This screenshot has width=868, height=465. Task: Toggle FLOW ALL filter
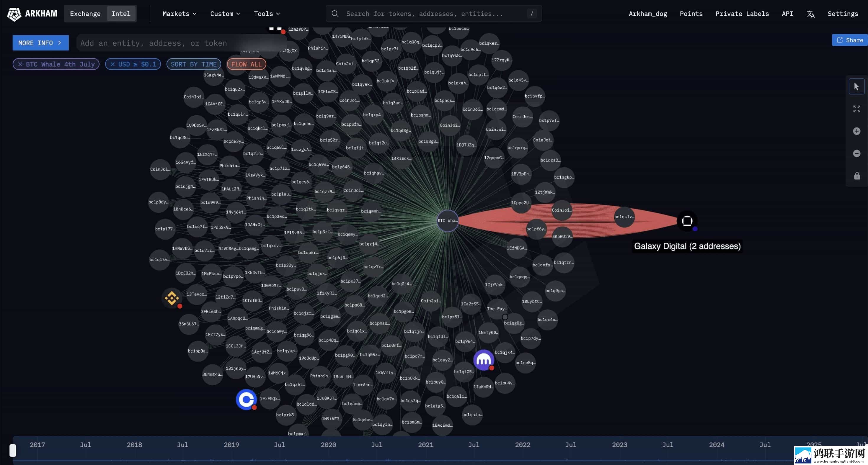[246, 64]
